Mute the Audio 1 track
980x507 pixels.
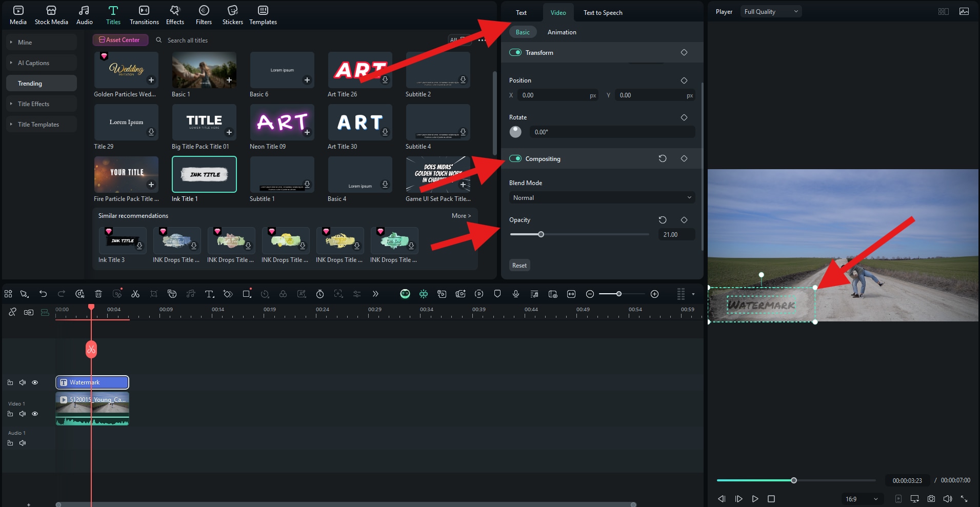click(23, 443)
